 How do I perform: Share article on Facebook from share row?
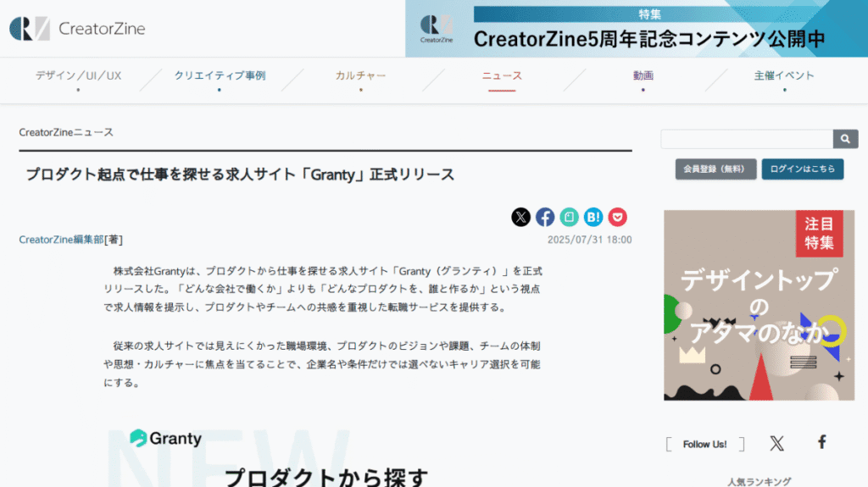coord(545,217)
